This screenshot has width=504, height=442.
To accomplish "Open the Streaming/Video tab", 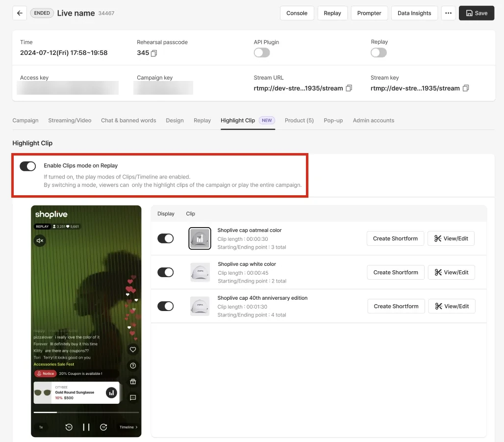I will click(x=70, y=120).
